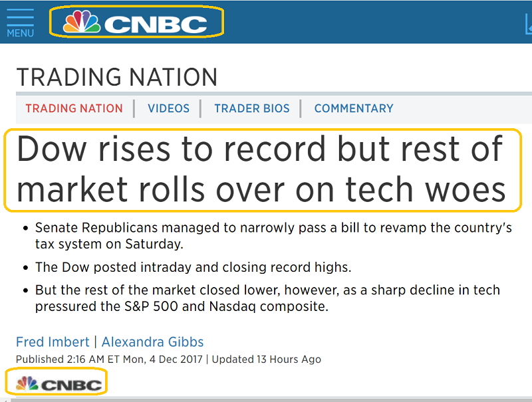Switch to the VIDEOS tab
Viewport: 532px width, 402px height.
[x=168, y=108]
